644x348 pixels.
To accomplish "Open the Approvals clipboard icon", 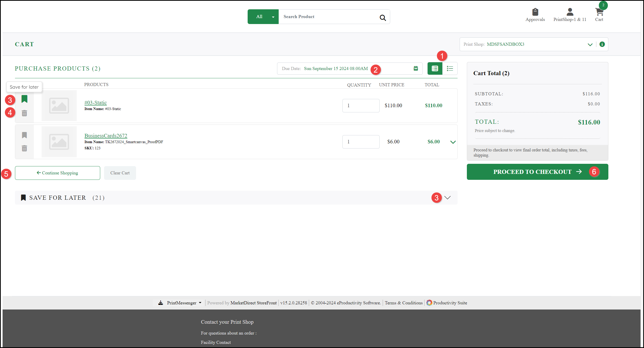I will pyautogui.click(x=535, y=12).
